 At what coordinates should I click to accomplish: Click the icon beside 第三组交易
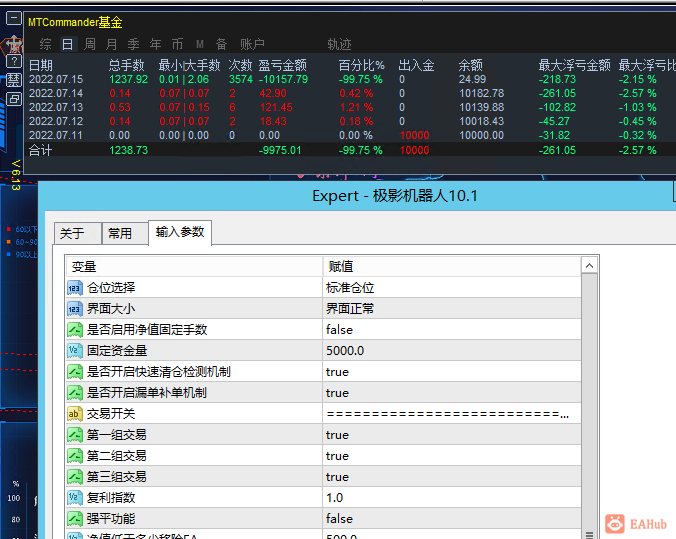75,477
